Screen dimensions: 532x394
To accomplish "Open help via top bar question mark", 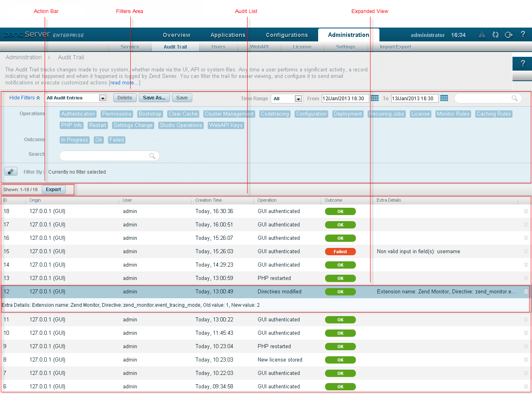I will pyautogui.click(x=523, y=34).
